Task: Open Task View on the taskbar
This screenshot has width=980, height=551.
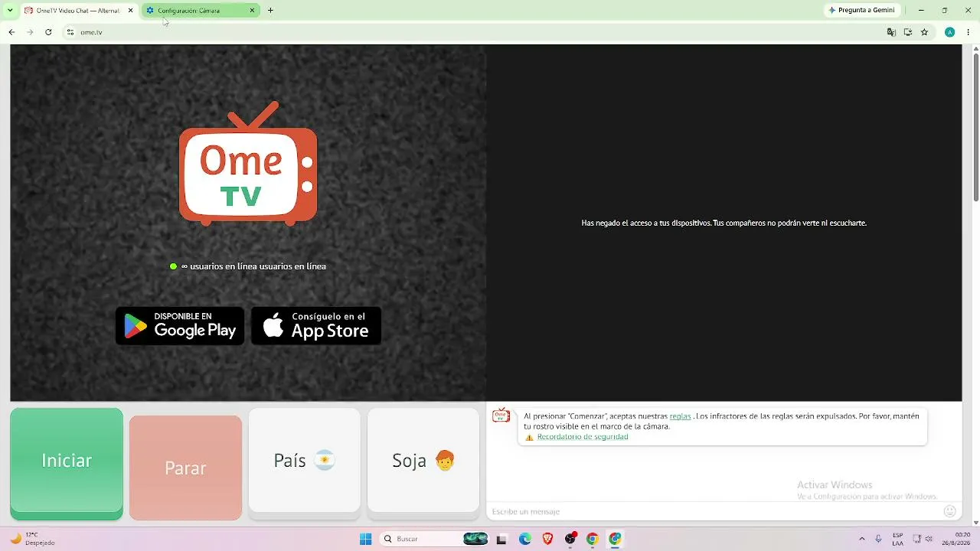Action: coord(501,539)
